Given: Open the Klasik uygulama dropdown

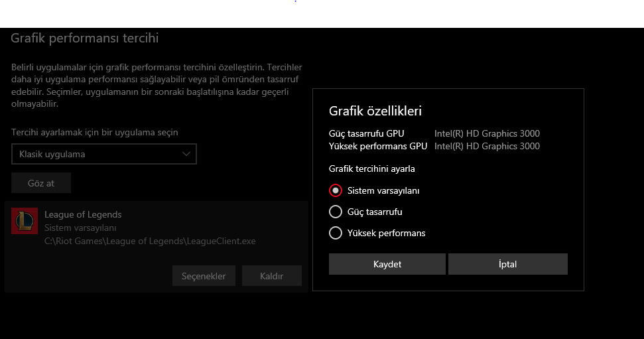Looking at the screenshot, I should point(104,154).
